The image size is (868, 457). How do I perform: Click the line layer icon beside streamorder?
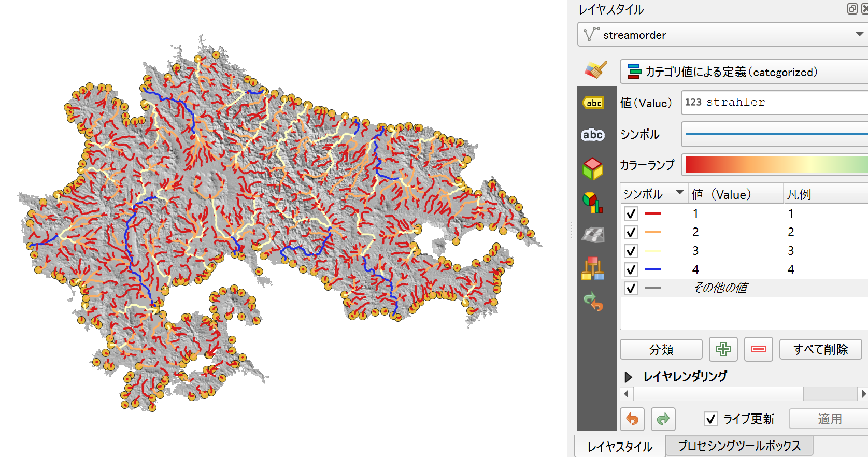click(591, 35)
